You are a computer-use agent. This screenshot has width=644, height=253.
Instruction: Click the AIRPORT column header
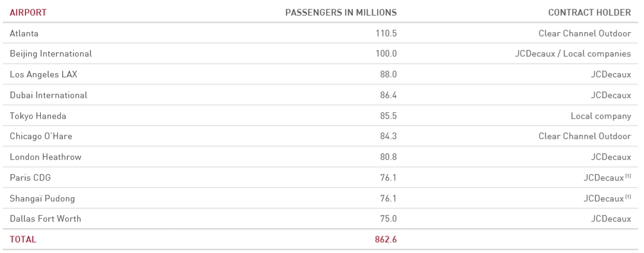tap(28, 12)
